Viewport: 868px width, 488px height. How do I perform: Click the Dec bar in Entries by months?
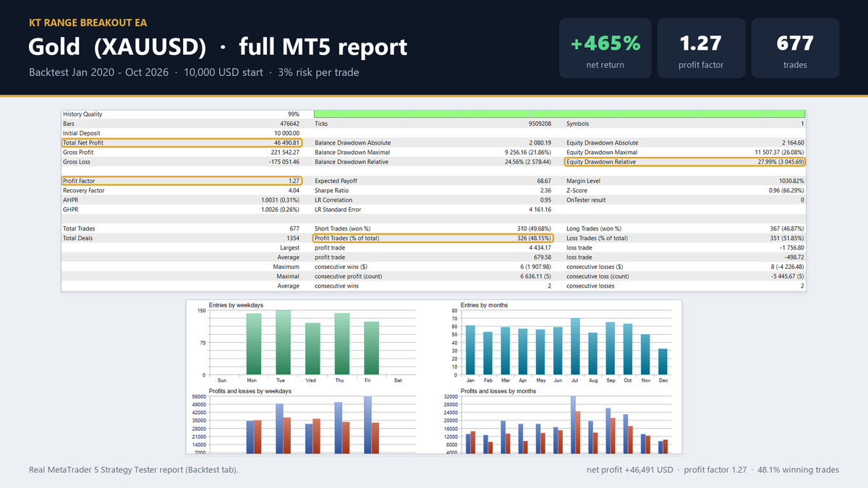[x=663, y=362]
